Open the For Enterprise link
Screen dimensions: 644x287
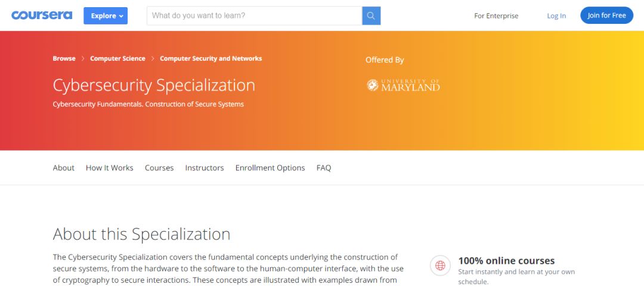coord(496,16)
